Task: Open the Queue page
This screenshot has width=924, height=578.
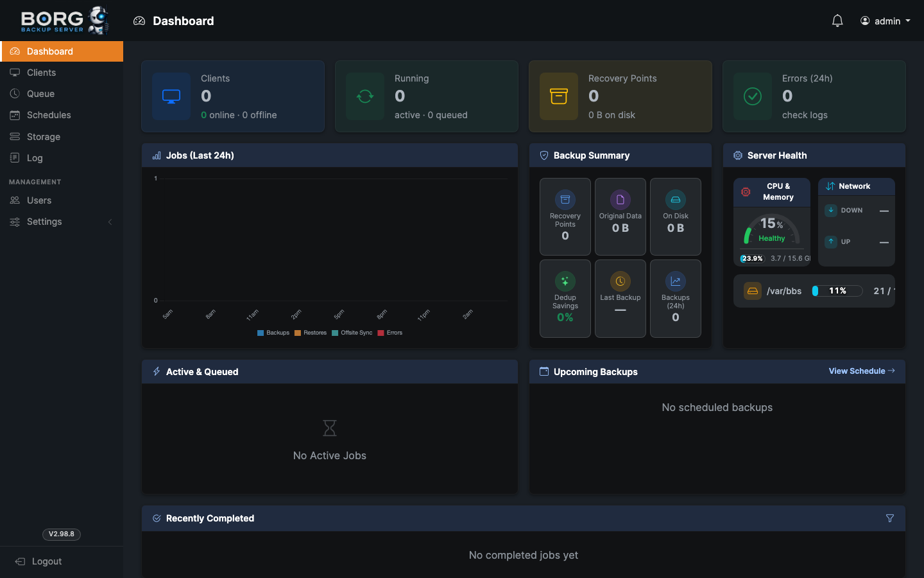Action: pyautogui.click(x=62, y=94)
